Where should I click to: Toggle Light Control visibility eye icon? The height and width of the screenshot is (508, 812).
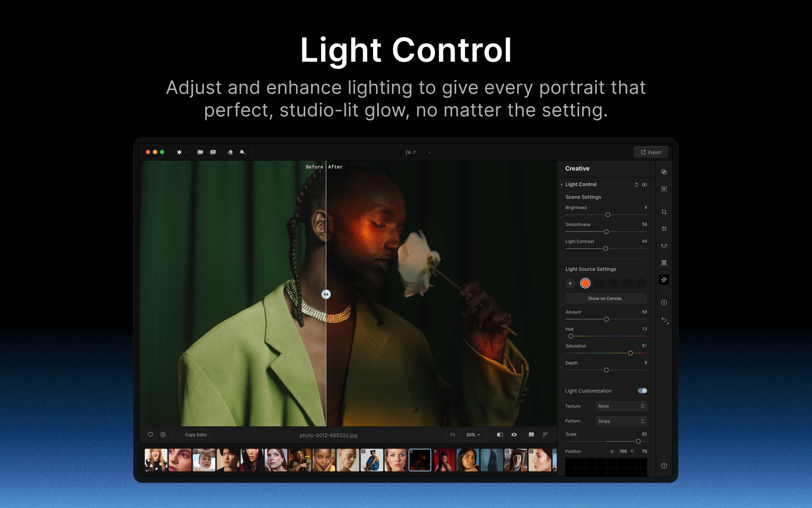coord(645,185)
